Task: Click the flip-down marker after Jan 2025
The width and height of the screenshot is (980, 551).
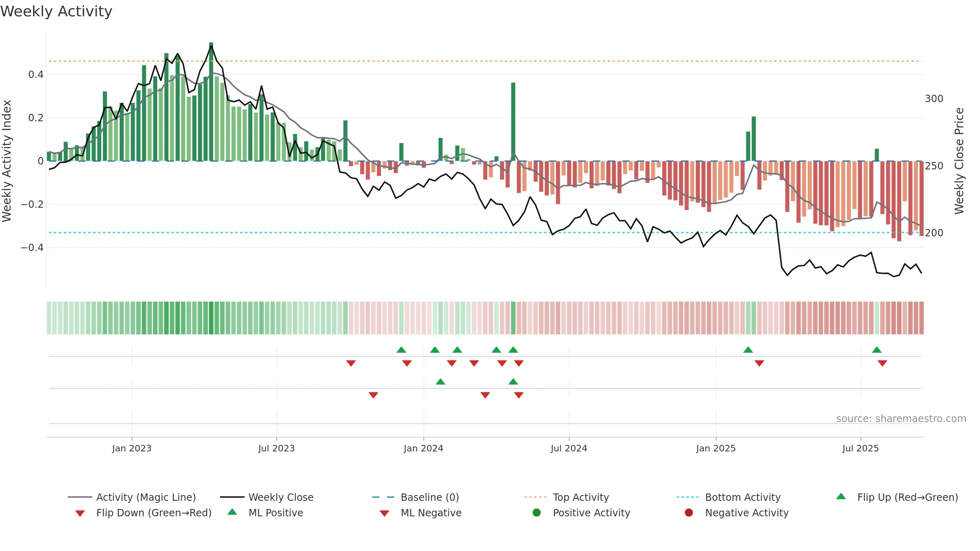Action: click(x=759, y=363)
